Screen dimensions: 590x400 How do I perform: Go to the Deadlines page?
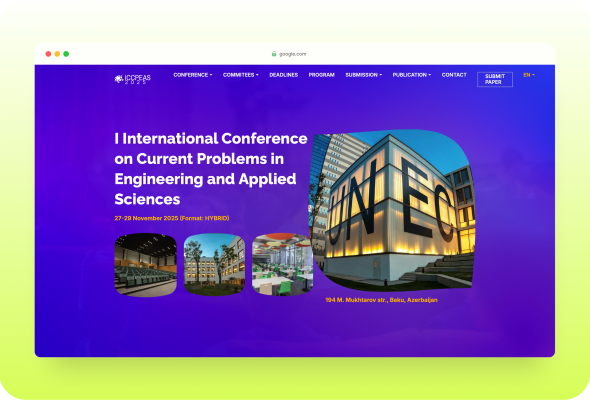click(284, 75)
